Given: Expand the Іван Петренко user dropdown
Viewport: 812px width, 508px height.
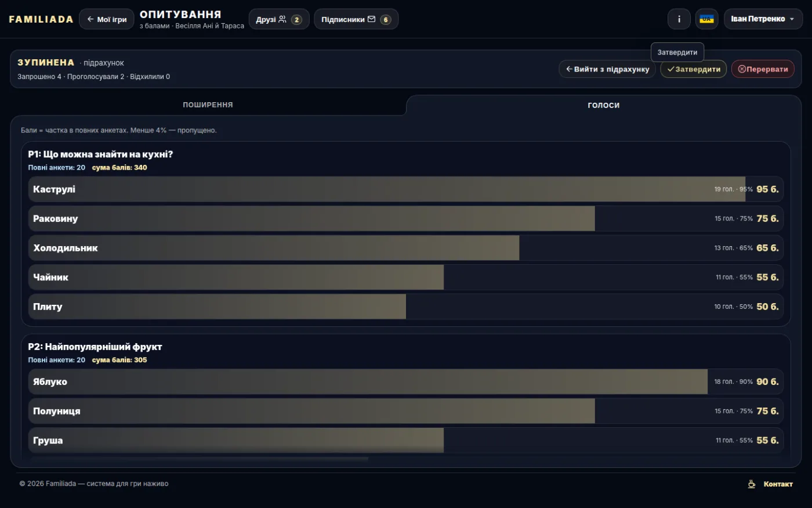Looking at the screenshot, I should (x=763, y=19).
